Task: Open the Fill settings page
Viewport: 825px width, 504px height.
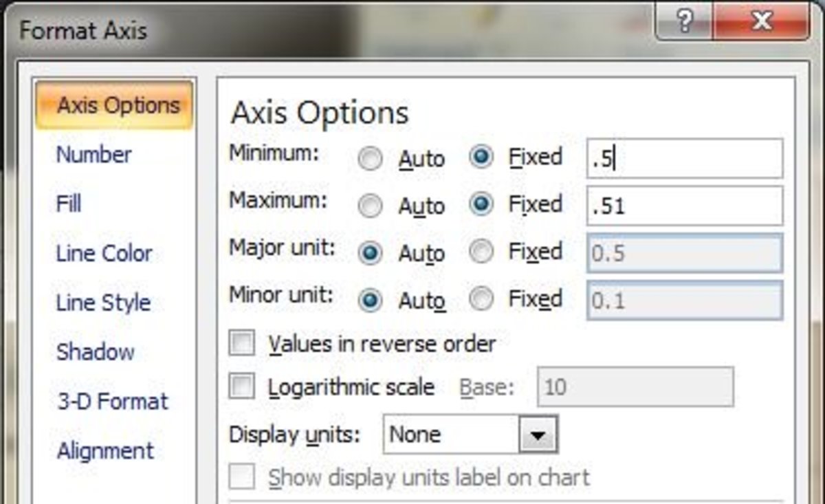Action: 69,204
